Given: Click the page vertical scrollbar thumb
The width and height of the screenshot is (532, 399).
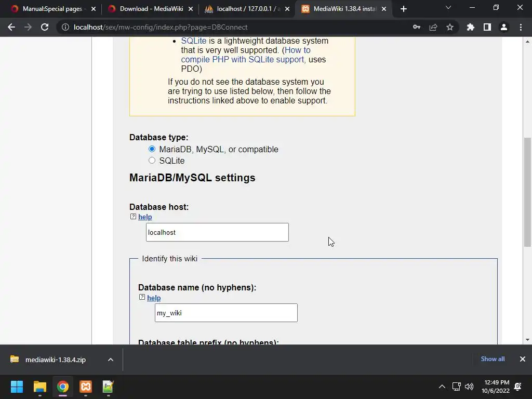Looking at the screenshot, I should 527,192.
